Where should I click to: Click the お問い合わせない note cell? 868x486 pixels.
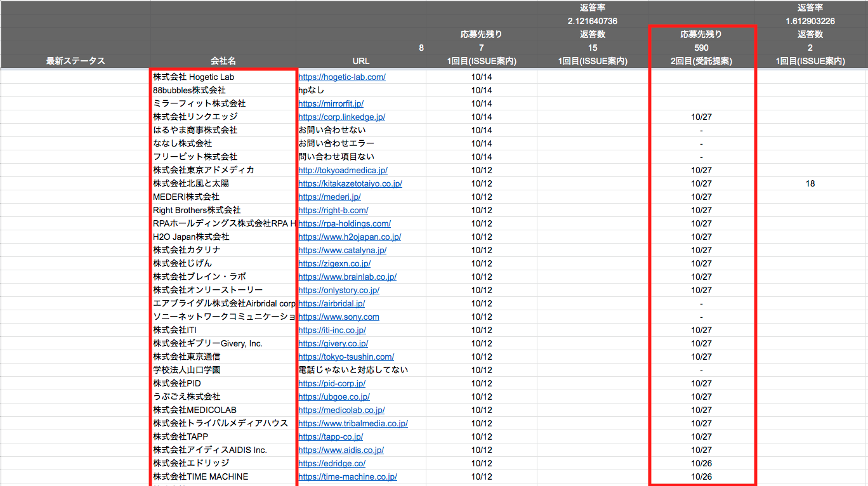(361, 130)
